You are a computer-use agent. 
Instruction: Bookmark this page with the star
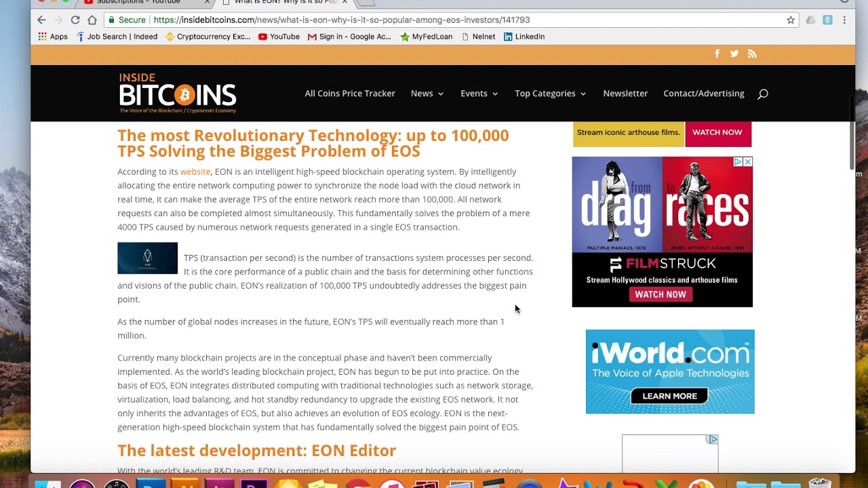point(791,20)
